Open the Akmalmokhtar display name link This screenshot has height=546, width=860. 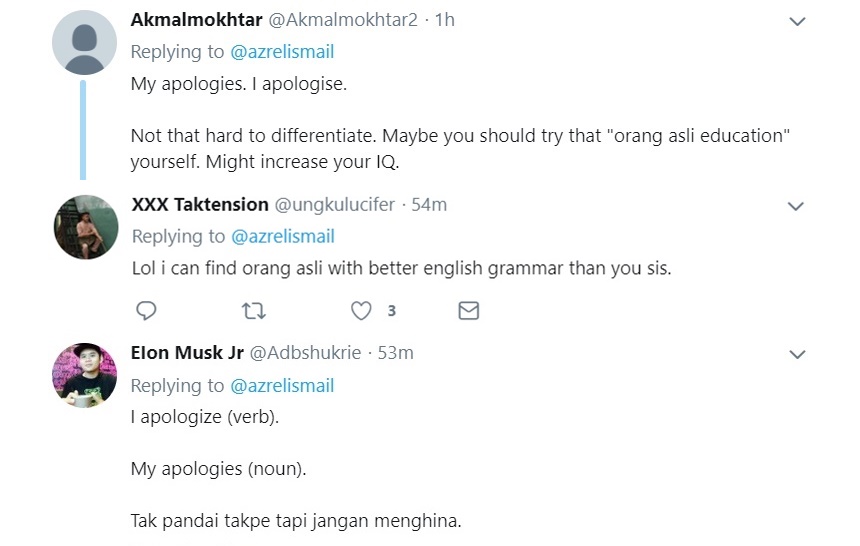196,20
